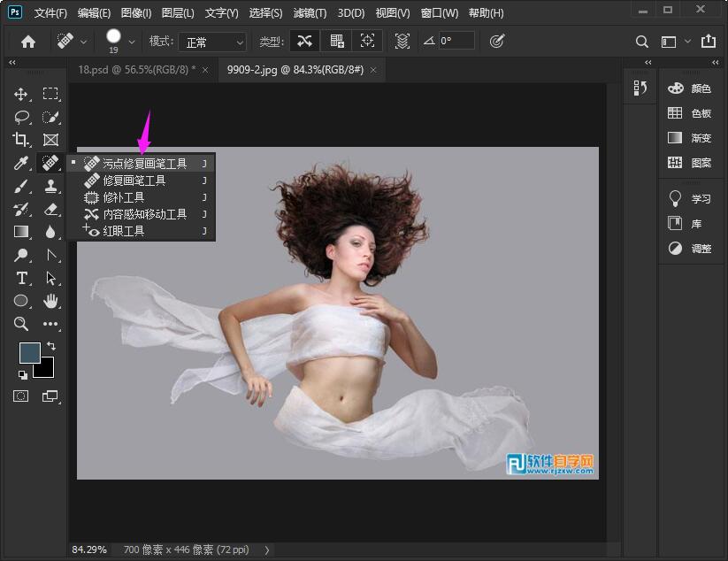
Task: Select the Move tool
Action: tap(21, 94)
